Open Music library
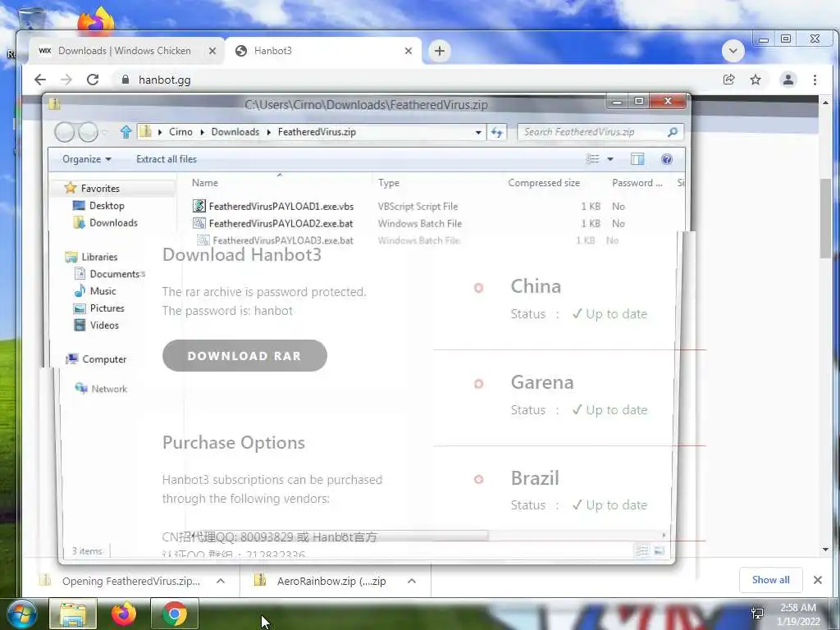 pyautogui.click(x=103, y=291)
